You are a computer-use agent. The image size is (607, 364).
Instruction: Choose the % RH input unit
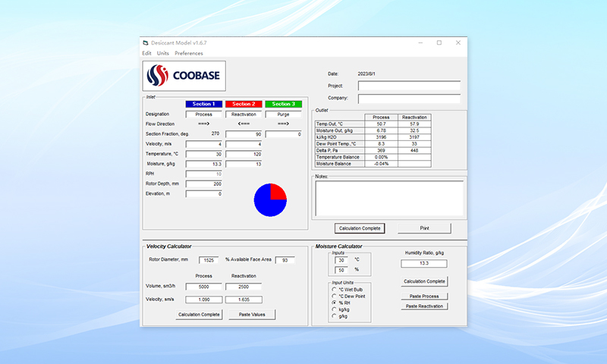coord(334,303)
